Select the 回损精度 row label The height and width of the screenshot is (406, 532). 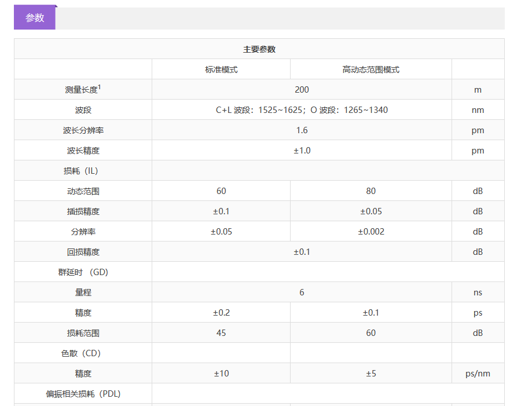click(x=83, y=252)
